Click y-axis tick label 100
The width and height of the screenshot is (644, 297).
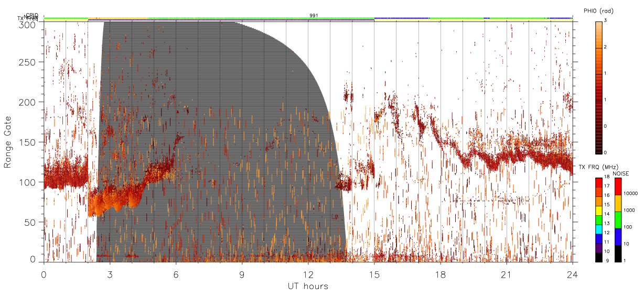tap(28, 182)
